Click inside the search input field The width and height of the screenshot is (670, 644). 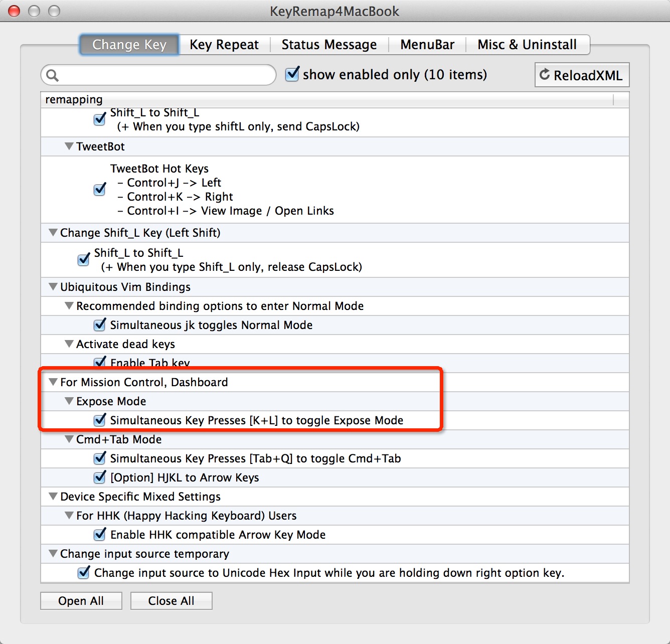[x=165, y=75]
